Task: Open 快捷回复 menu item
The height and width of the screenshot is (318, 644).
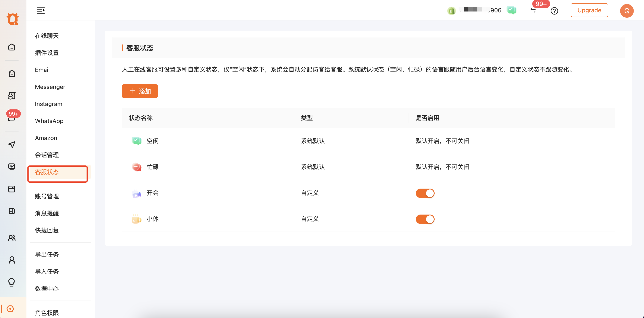Action: tap(47, 230)
